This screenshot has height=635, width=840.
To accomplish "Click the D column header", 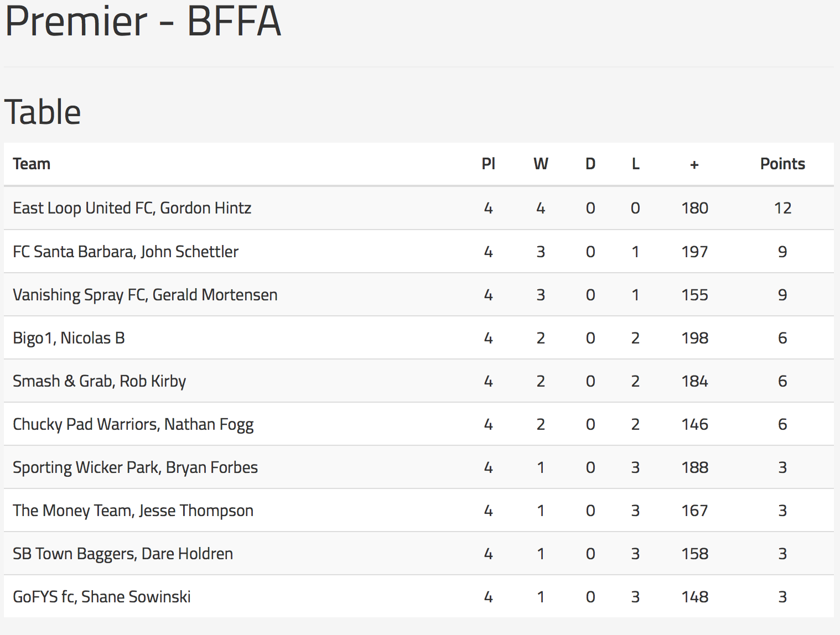I will 590,164.
